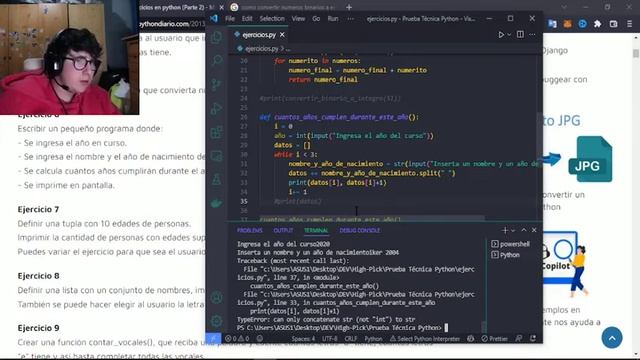Screen dimensions: 640x360
Task: Maximize the panel with the up chevron
Action: point(524,230)
